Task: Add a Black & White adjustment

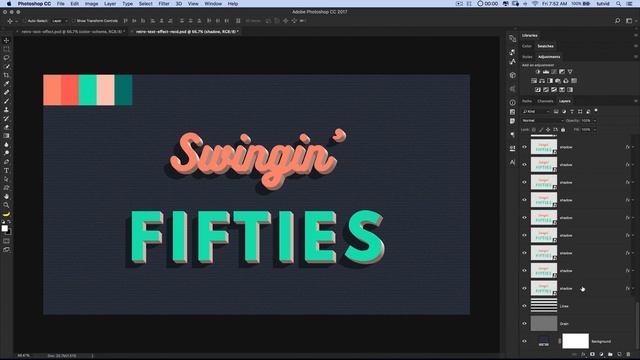Action: point(550,81)
